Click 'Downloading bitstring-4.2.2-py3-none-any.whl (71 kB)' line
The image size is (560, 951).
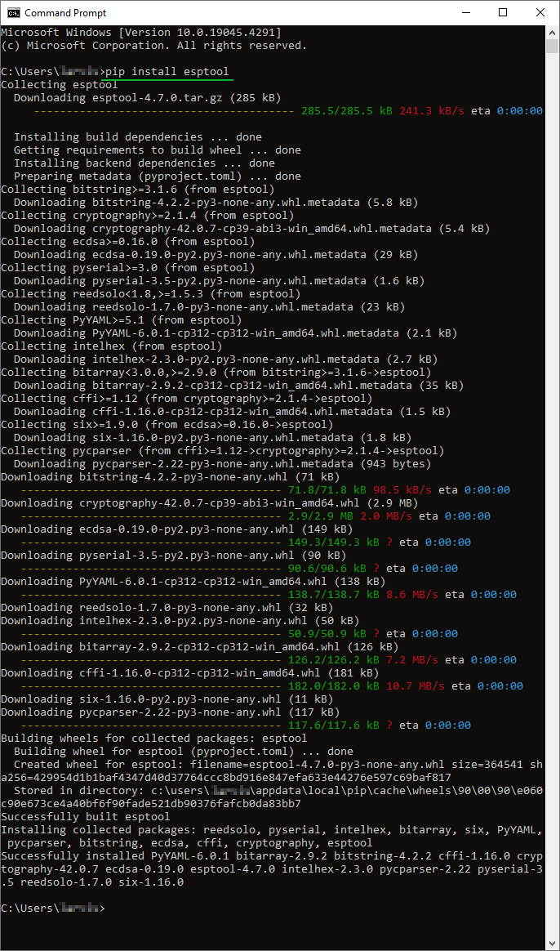point(171,476)
